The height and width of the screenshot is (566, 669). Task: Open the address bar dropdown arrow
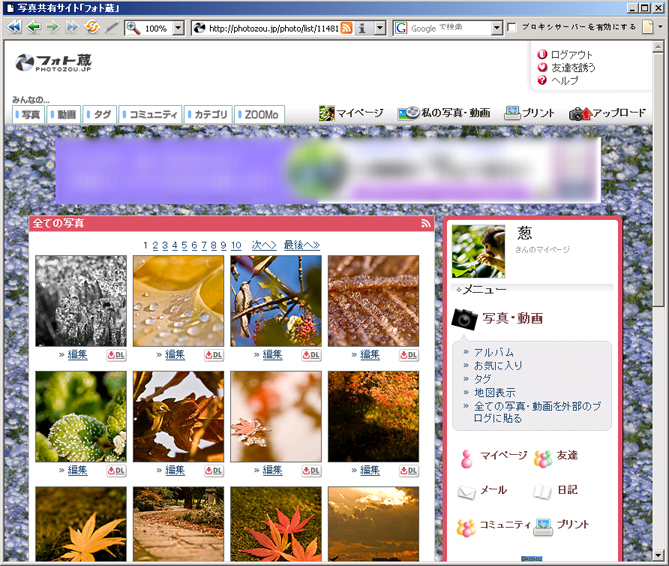380,29
